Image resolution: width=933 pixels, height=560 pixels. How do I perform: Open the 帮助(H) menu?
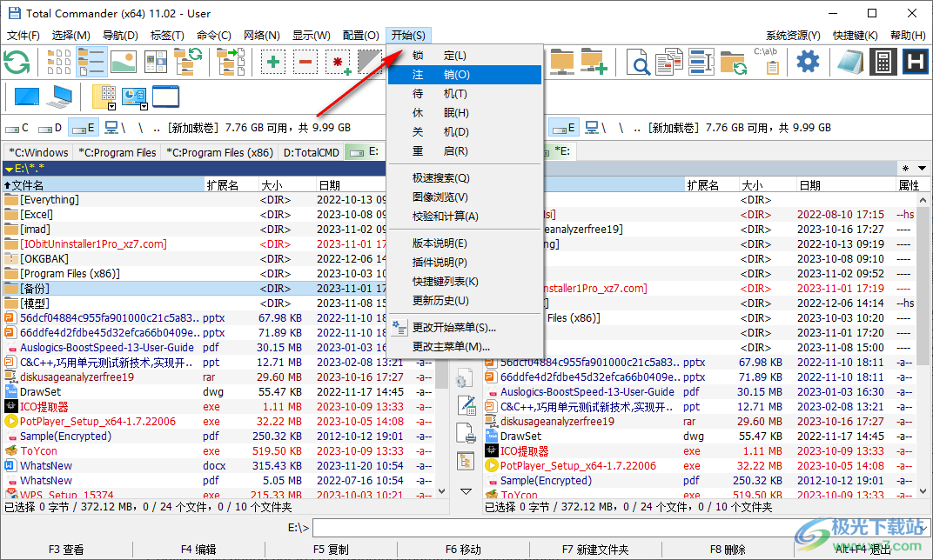click(908, 35)
